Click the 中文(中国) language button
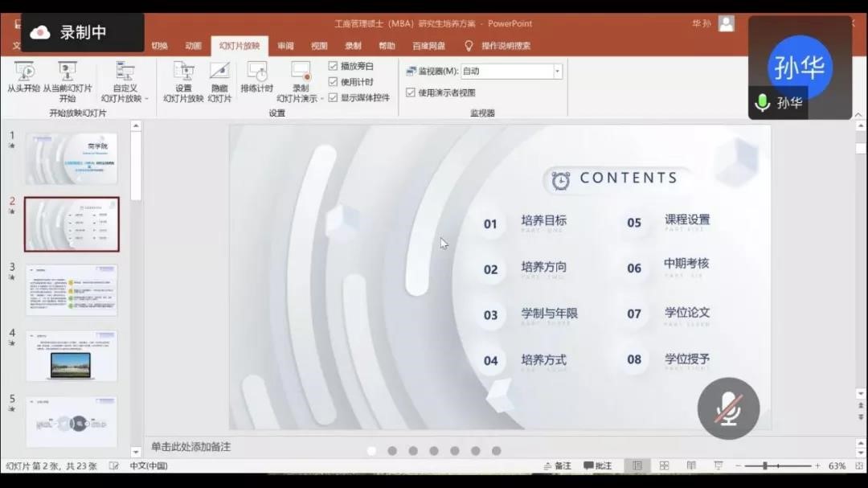Viewport: 868px width, 488px height. click(x=149, y=465)
